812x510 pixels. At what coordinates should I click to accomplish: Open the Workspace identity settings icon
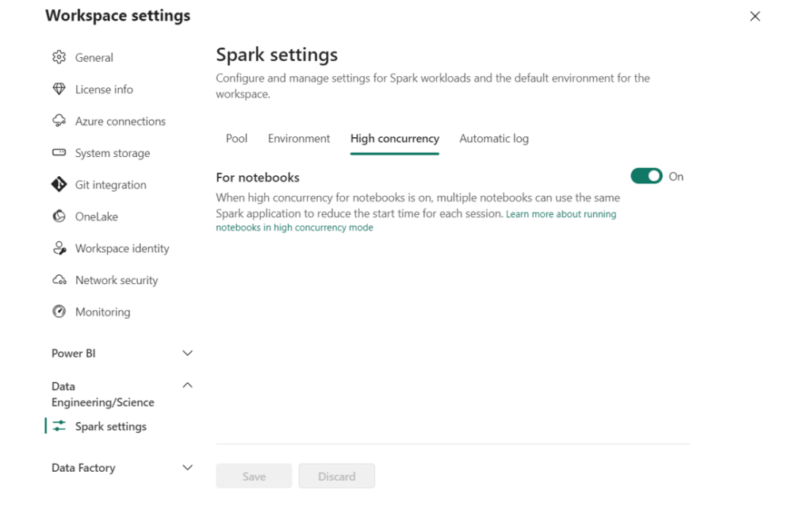[x=59, y=248]
